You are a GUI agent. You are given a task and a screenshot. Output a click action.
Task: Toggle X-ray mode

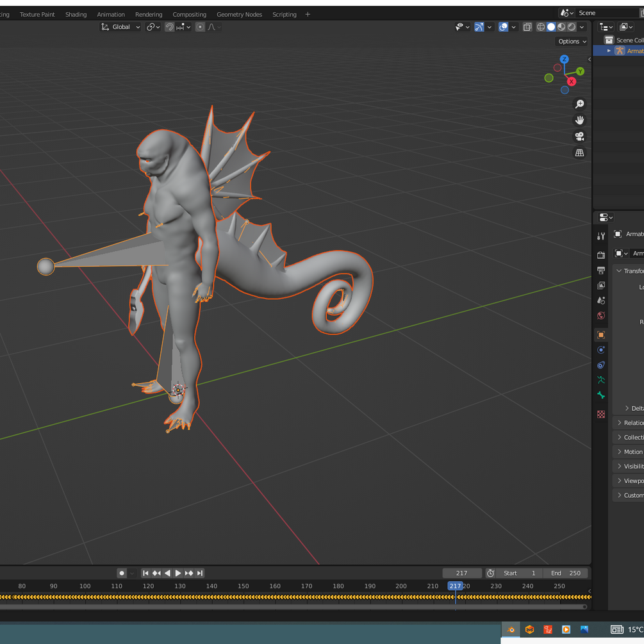click(527, 27)
